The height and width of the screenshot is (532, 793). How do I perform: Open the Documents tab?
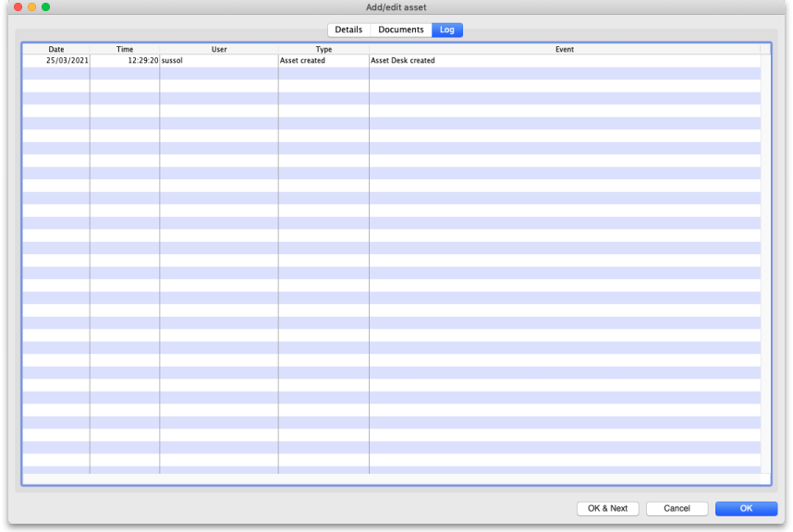[x=400, y=30]
